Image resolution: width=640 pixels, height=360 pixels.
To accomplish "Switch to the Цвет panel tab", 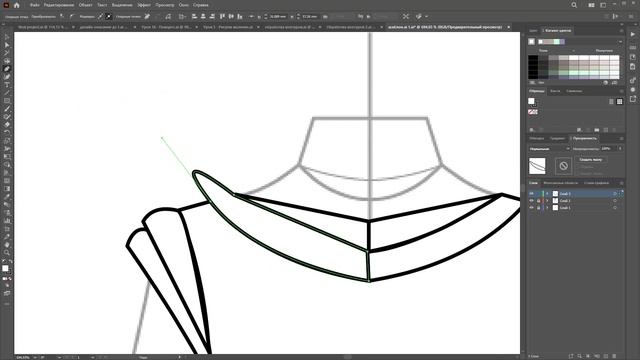I will 533,31.
